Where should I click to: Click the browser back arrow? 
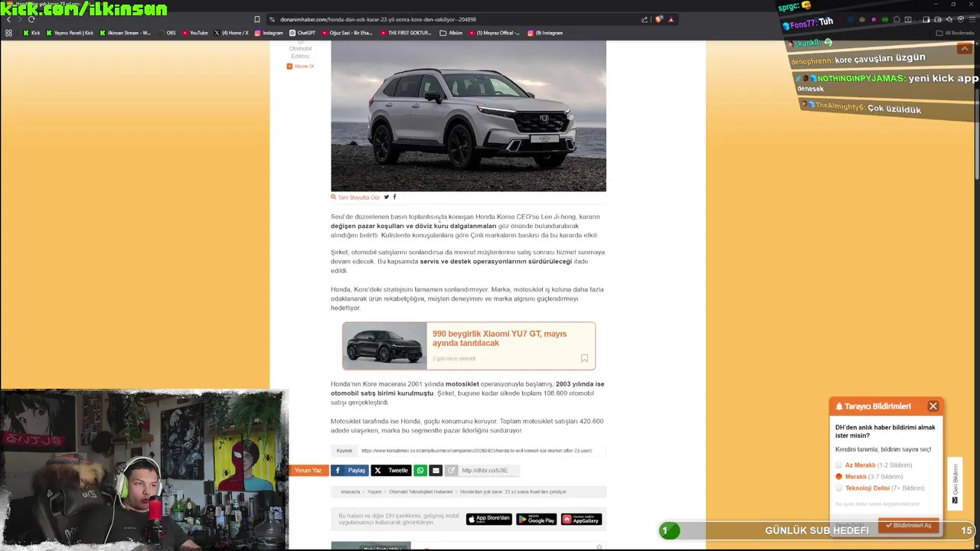coord(8,19)
